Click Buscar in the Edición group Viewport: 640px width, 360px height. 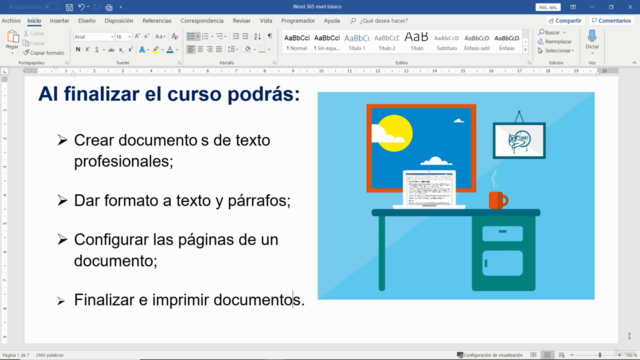coord(551,32)
